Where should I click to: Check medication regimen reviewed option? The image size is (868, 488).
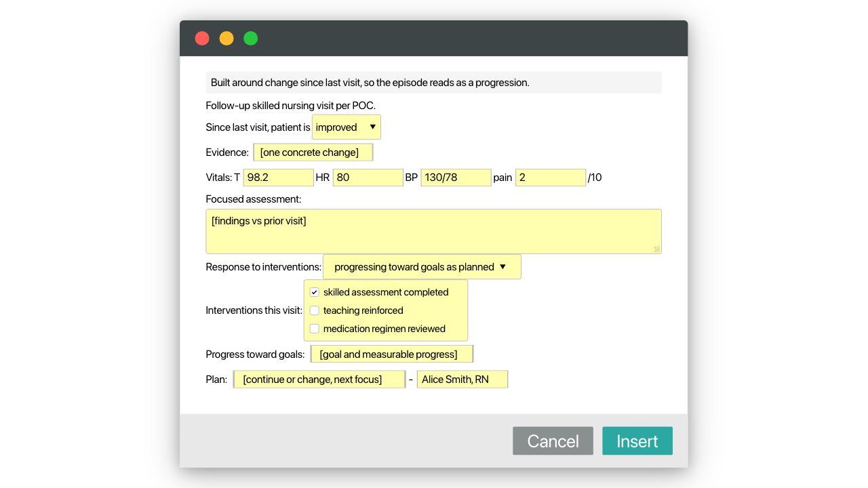point(315,329)
